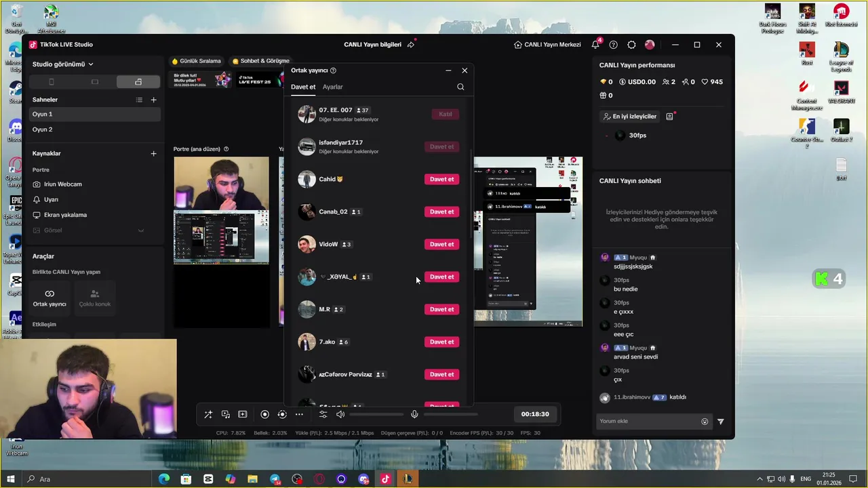Invite 7.ako with Davet et

pos(441,342)
